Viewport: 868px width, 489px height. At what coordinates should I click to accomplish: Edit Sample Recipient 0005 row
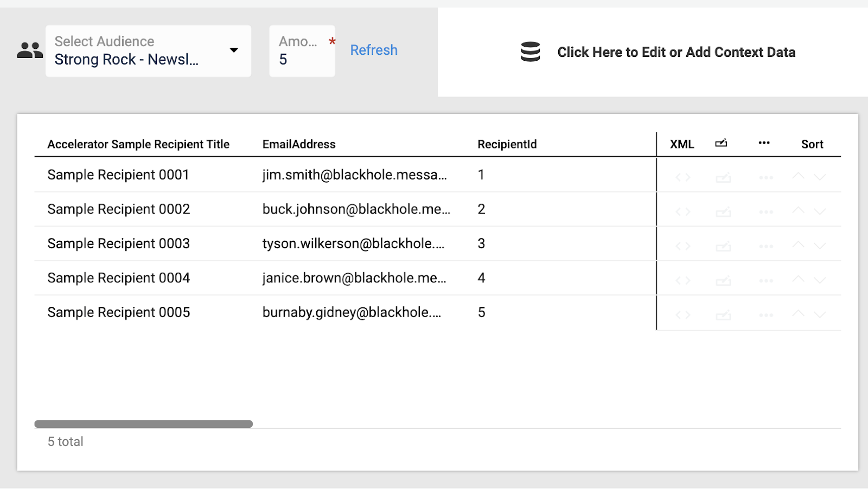(x=723, y=315)
